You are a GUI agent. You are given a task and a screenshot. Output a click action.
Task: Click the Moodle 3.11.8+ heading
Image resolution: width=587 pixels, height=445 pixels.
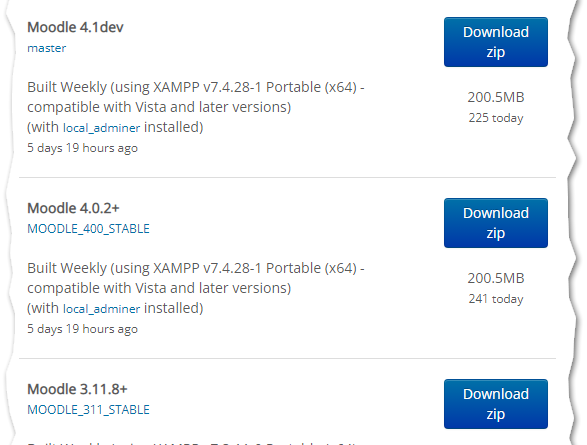(77, 389)
